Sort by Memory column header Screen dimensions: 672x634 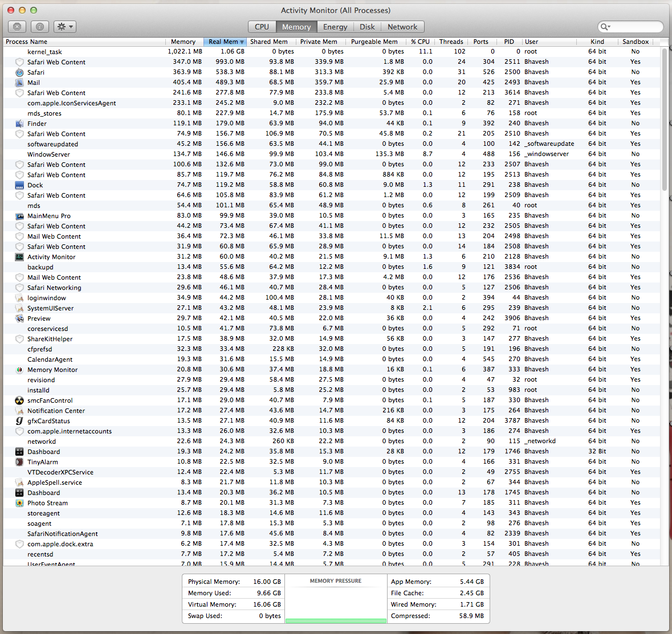pyautogui.click(x=184, y=42)
